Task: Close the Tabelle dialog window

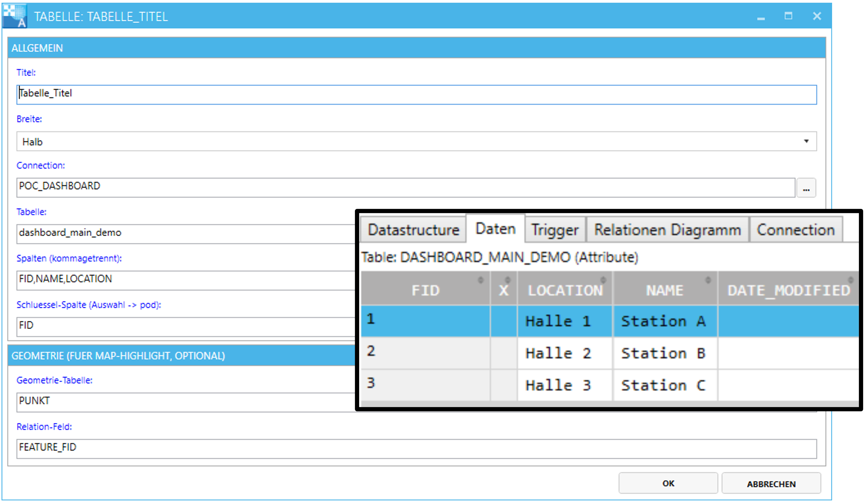Action: [x=817, y=16]
